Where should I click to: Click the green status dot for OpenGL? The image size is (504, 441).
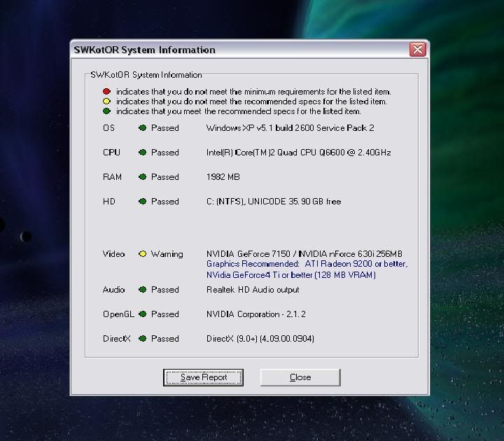coord(142,314)
